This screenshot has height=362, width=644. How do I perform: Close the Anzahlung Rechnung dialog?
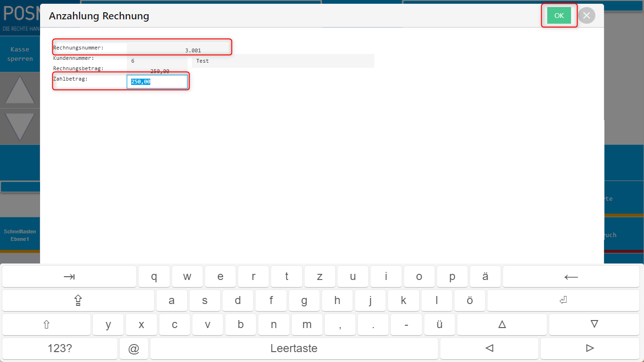click(x=586, y=16)
